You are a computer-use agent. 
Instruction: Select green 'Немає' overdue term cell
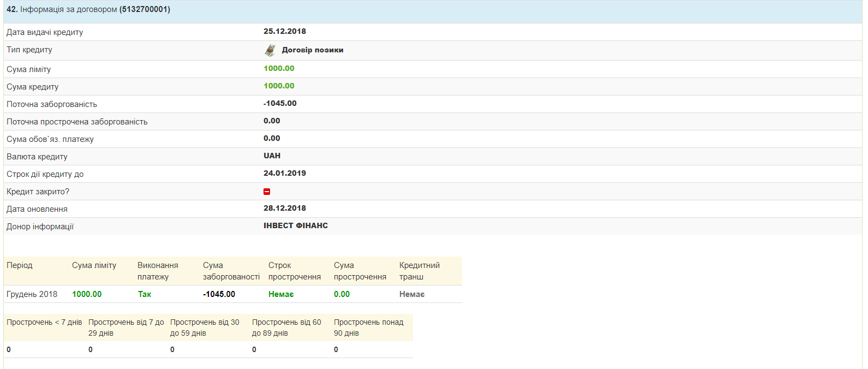(x=281, y=294)
